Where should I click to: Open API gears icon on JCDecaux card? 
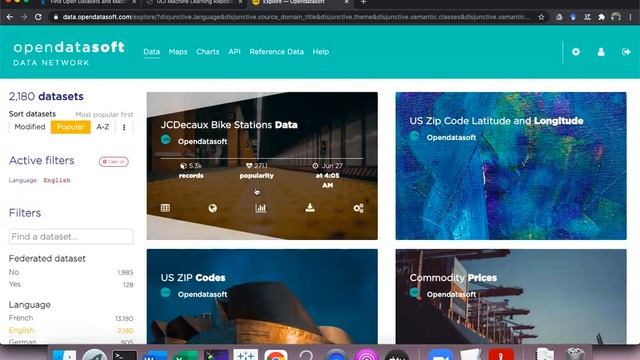[x=358, y=208]
